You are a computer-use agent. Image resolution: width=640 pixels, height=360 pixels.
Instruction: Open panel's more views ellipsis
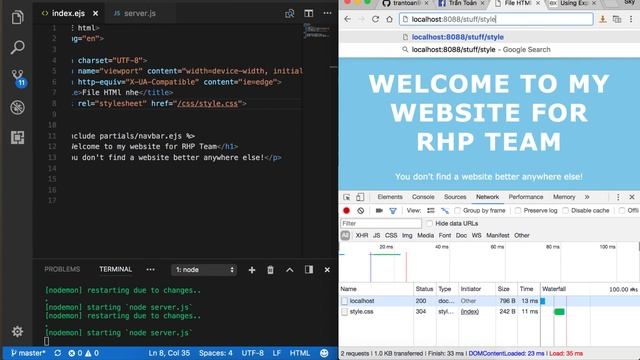click(x=150, y=269)
